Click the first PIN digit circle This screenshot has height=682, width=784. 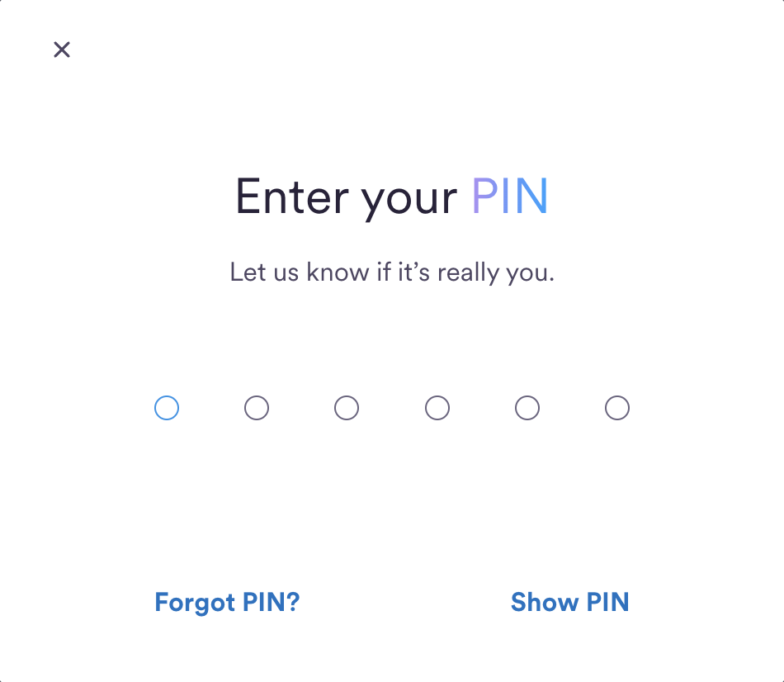coord(167,408)
